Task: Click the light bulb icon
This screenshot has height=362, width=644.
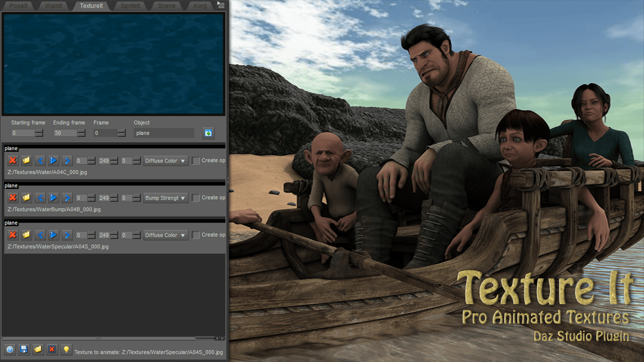Action: pos(66,349)
